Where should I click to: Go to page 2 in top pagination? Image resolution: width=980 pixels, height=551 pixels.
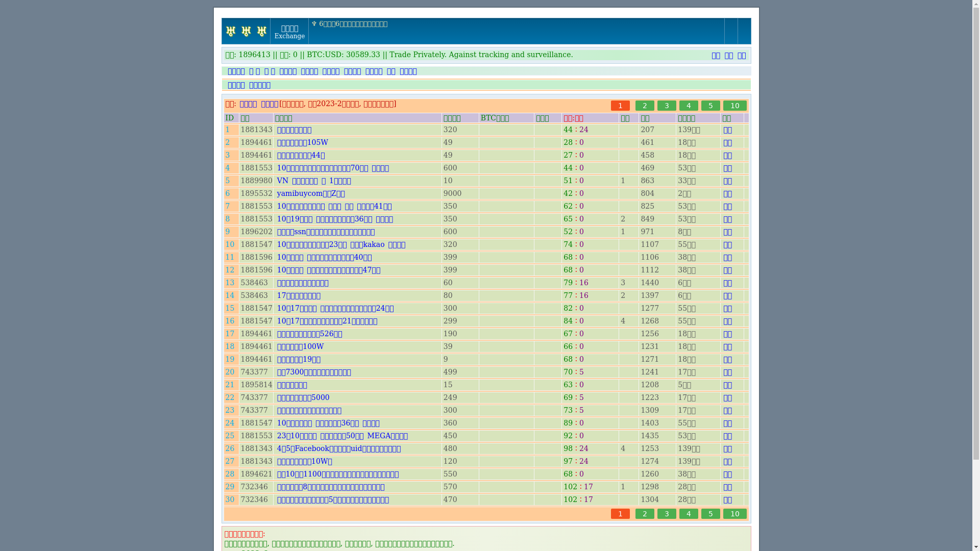645,106
